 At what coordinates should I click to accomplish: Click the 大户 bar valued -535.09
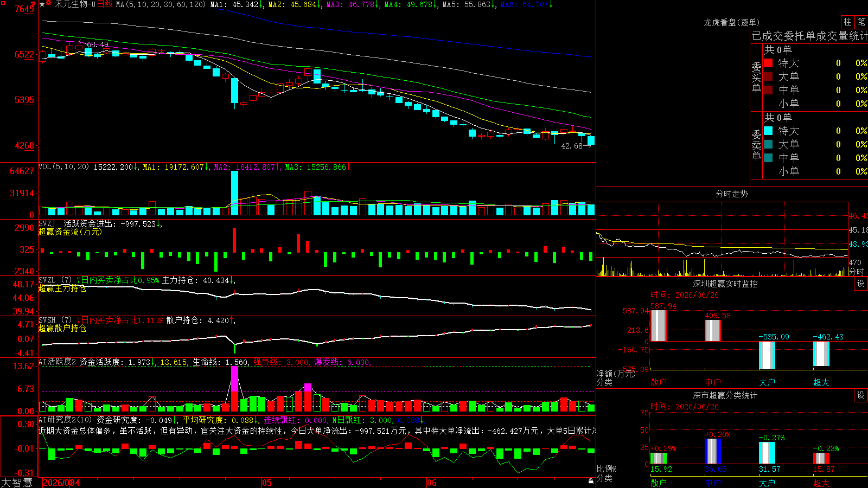[767, 355]
